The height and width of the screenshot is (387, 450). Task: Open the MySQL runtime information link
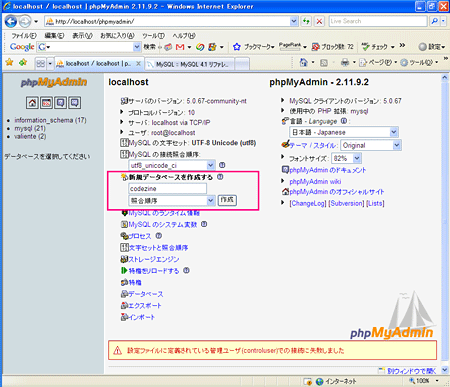click(164, 213)
